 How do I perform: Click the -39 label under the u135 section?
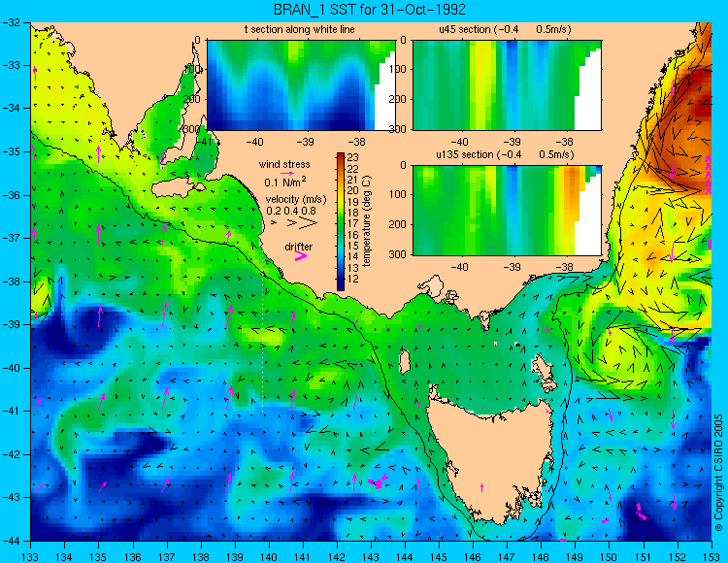[x=513, y=267]
